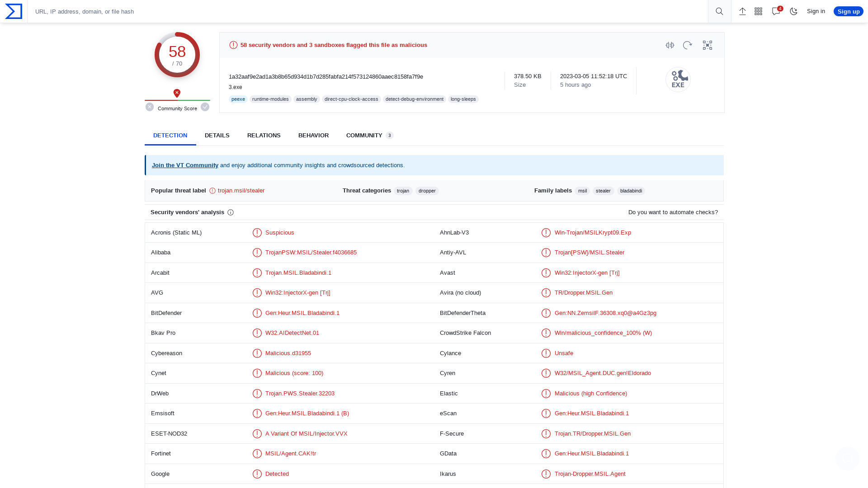Expand the bladabindi family label
The image size is (868, 488).
tap(631, 190)
